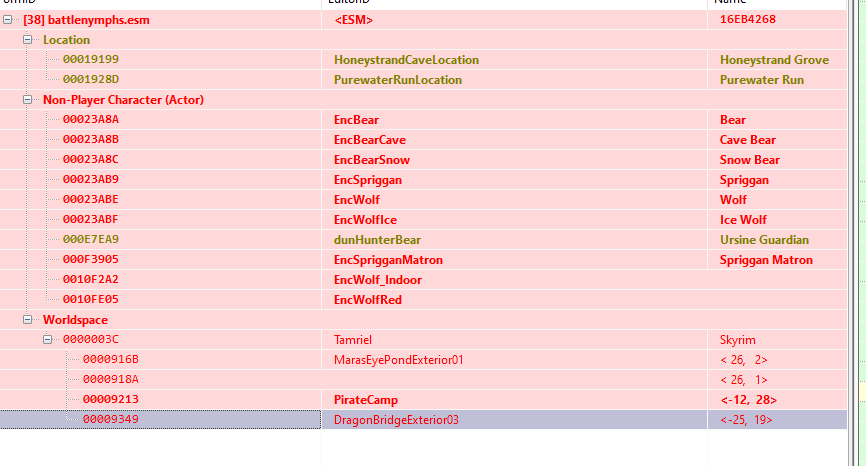Select FormID 000F3905

tap(91, 260)
